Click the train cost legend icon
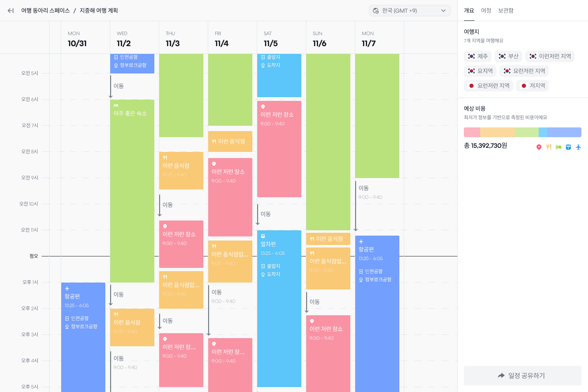The image size is (588, 392). [x=568, y=147]
